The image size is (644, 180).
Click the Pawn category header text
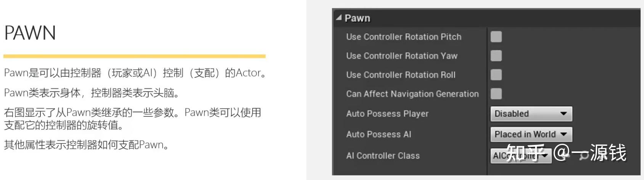tap(357, 18)
